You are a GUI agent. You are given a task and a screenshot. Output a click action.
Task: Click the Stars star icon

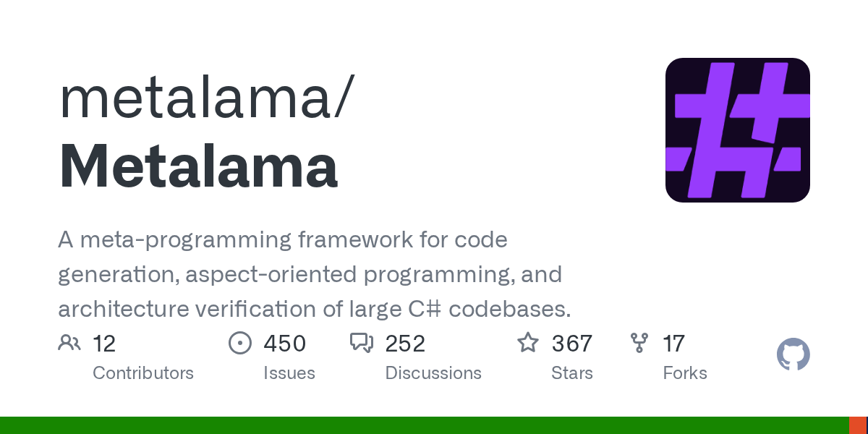coord(528,343)
